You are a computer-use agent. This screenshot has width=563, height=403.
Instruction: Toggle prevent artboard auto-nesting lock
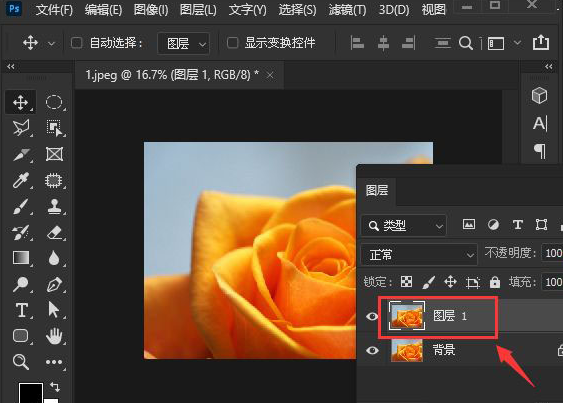tap(473, 283)
